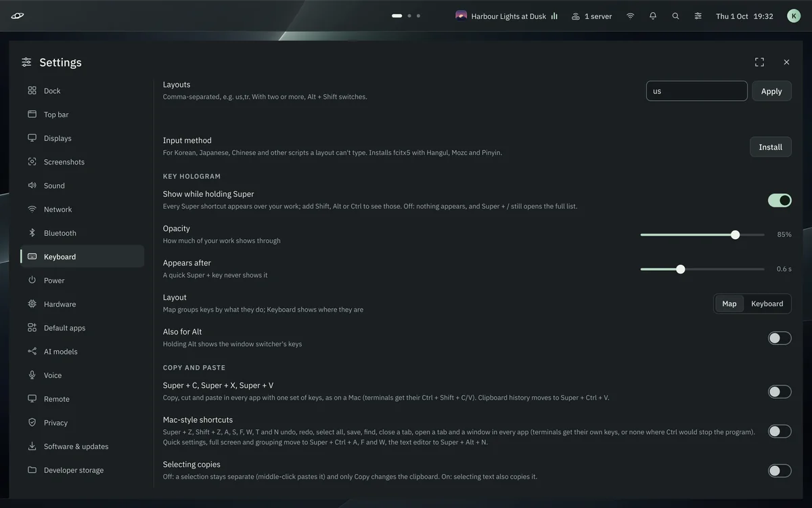
Task: Click the wifi icon in top bar
Action: [x=630, y=16]
